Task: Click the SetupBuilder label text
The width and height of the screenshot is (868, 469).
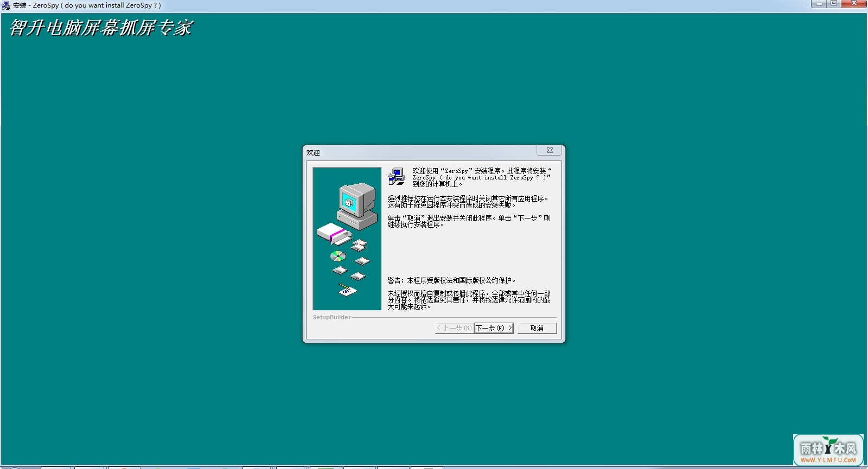Action: [x=331, y=317]
